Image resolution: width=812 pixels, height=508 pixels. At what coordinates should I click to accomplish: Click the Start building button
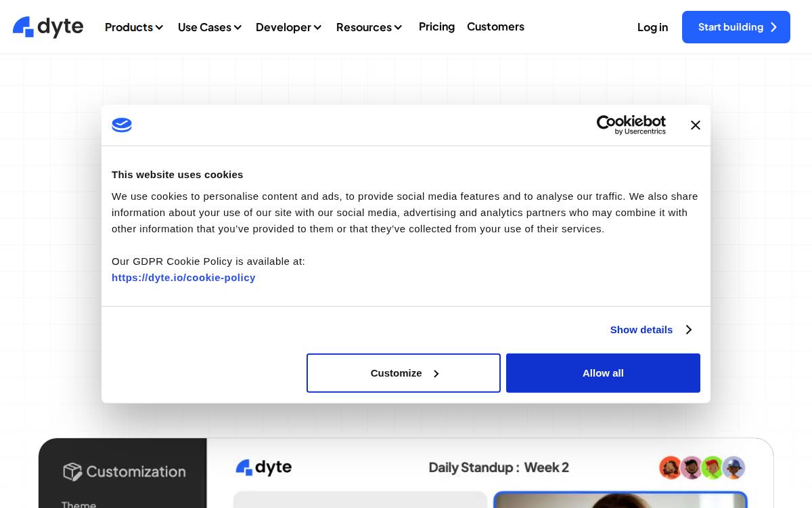(x=736, y=27)
